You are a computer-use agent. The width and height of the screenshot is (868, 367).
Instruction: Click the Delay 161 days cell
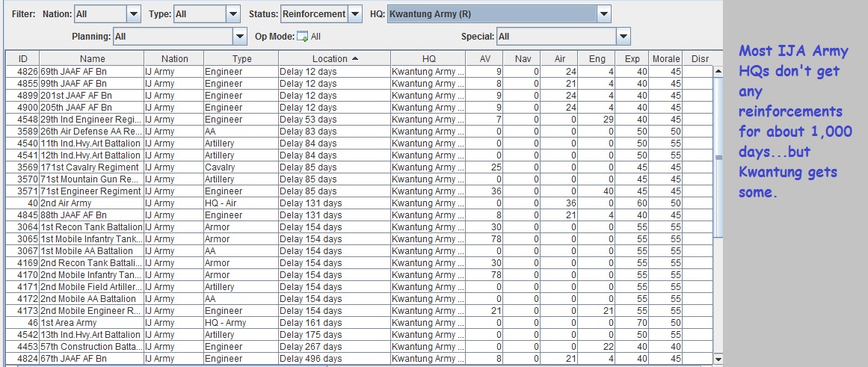pyautogui.click(x=334, y=323)
